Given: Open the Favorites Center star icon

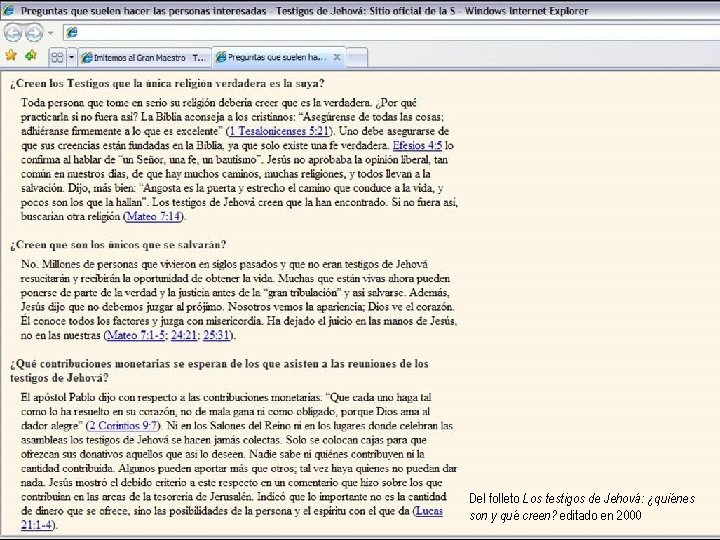Looking at the screenshot, I should (x=11, y=56).
